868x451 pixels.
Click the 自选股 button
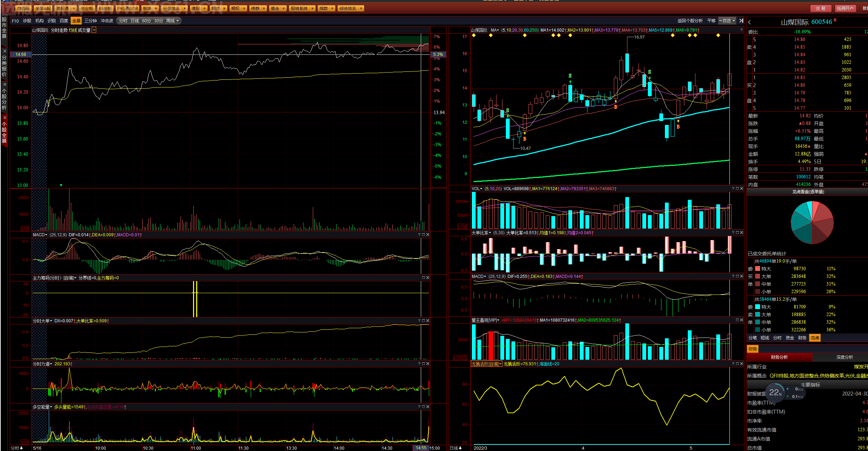[23, 8]
